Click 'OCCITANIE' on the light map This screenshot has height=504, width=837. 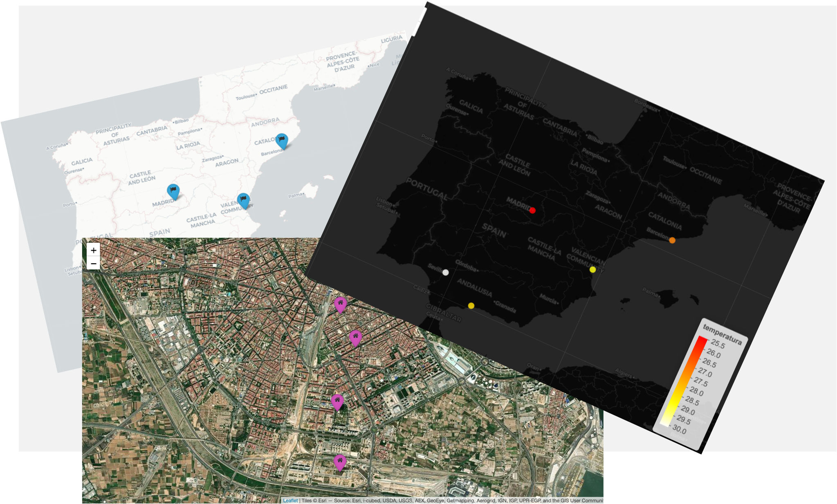coord(274,89)
